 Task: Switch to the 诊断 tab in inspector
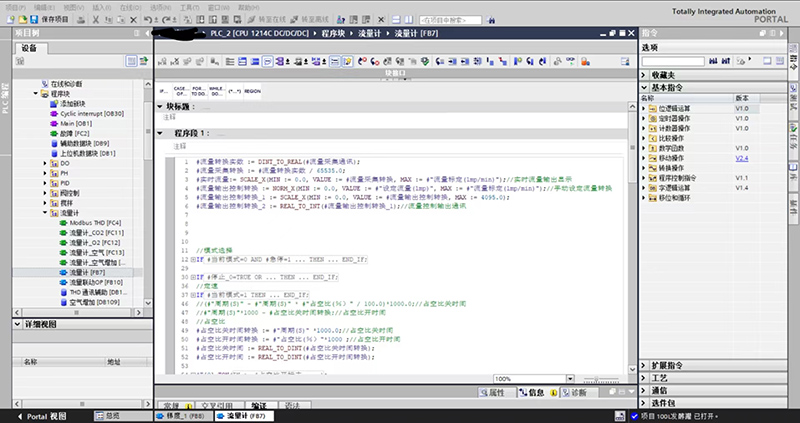(x=579, y=394)
